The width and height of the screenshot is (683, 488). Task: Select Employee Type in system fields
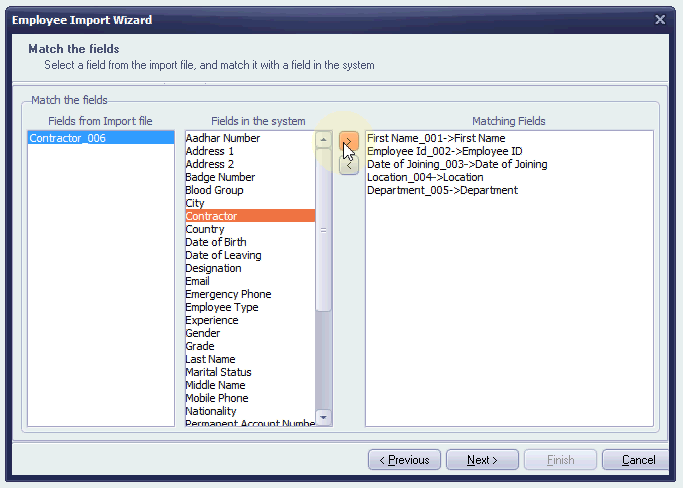(x=250, y=308)
